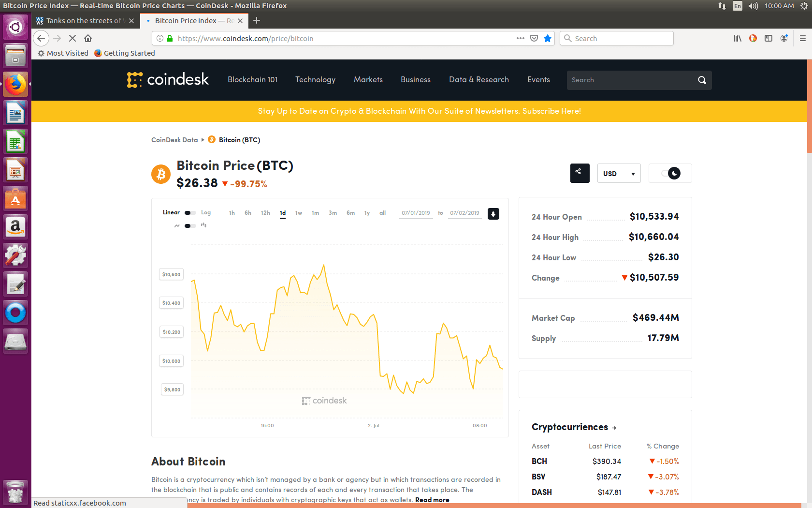Click the share button beside the USD selector
The height and width of the screenshot is (508, 812).
pos(580,173)
